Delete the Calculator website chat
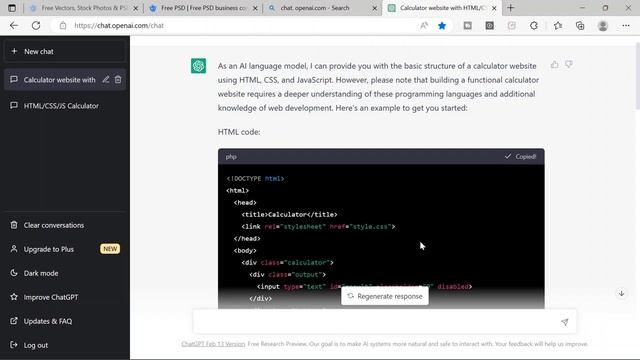The height and width of the screenshot is (360, 640). [x=118, y=80]
